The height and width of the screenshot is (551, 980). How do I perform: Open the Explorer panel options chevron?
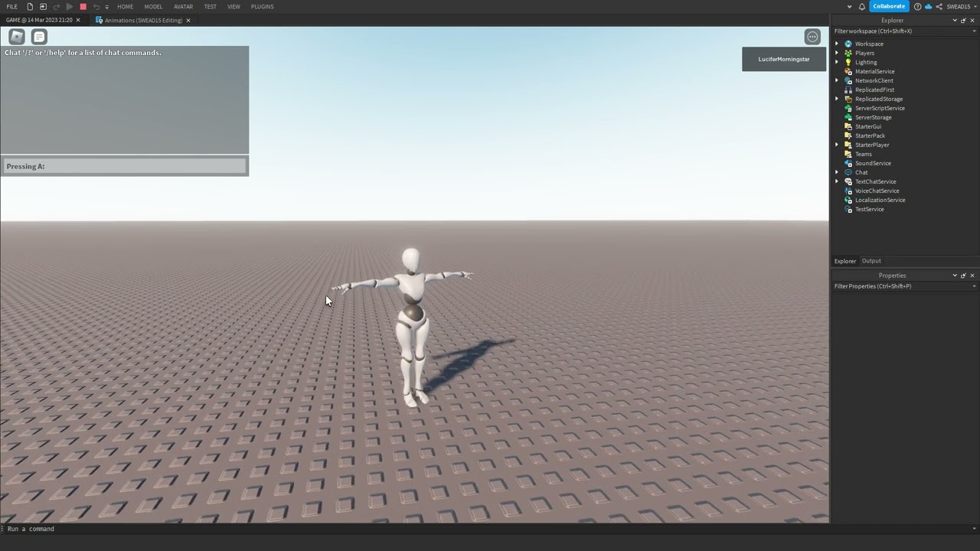click(954, 20)
